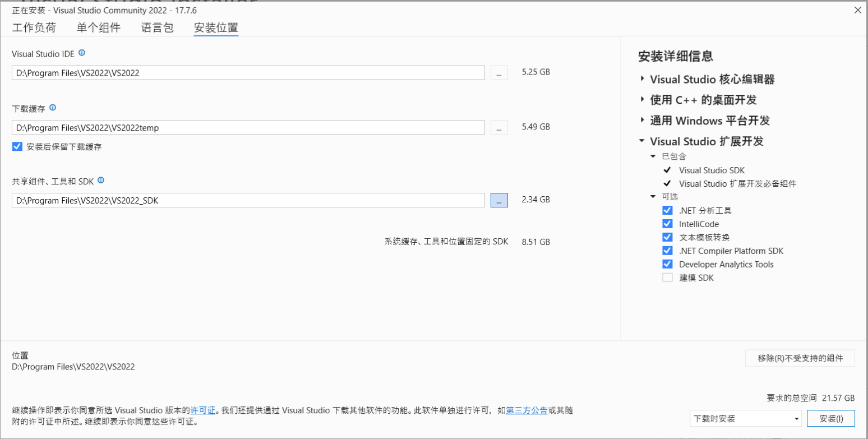Click the 位置 label at bottom

[20, 355]
